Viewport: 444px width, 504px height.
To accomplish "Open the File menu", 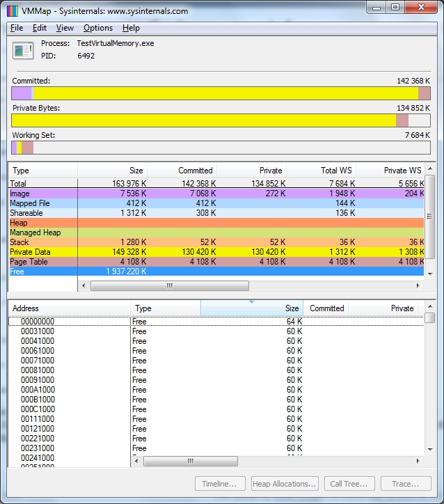I will pos(17,28).
